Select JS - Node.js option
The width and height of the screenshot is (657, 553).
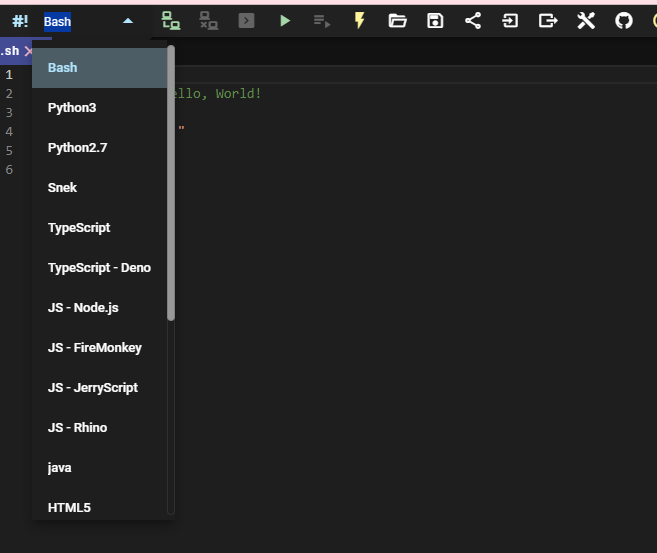pos(99,308)
